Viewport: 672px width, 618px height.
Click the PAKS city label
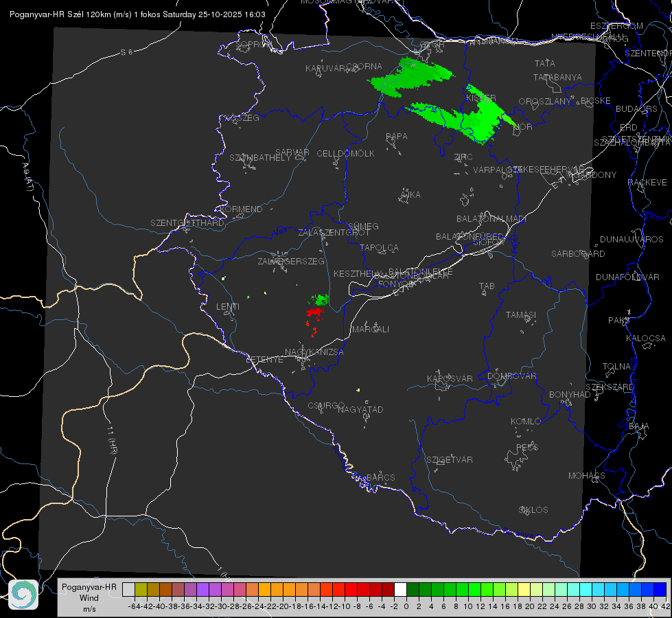point(619,321)
